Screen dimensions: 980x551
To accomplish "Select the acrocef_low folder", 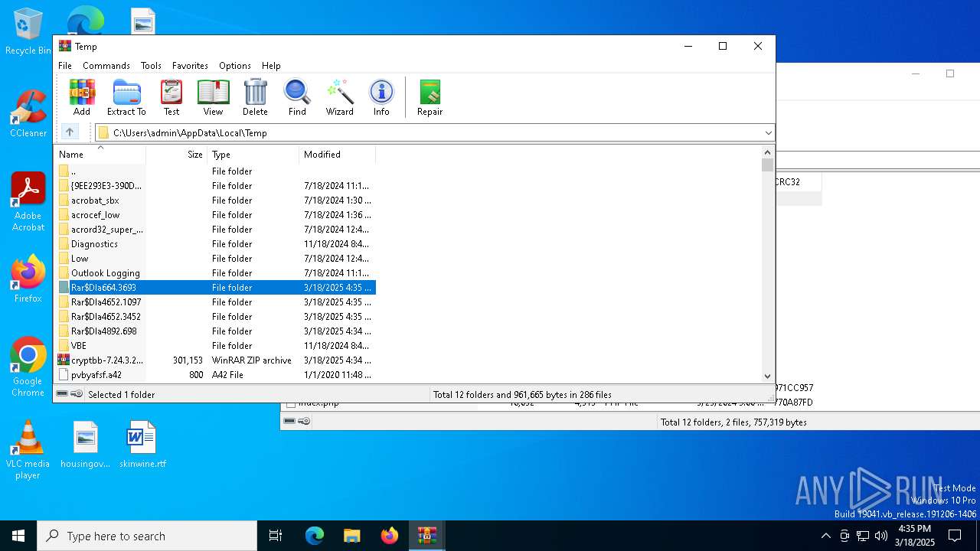I will (x=216, y=215).
